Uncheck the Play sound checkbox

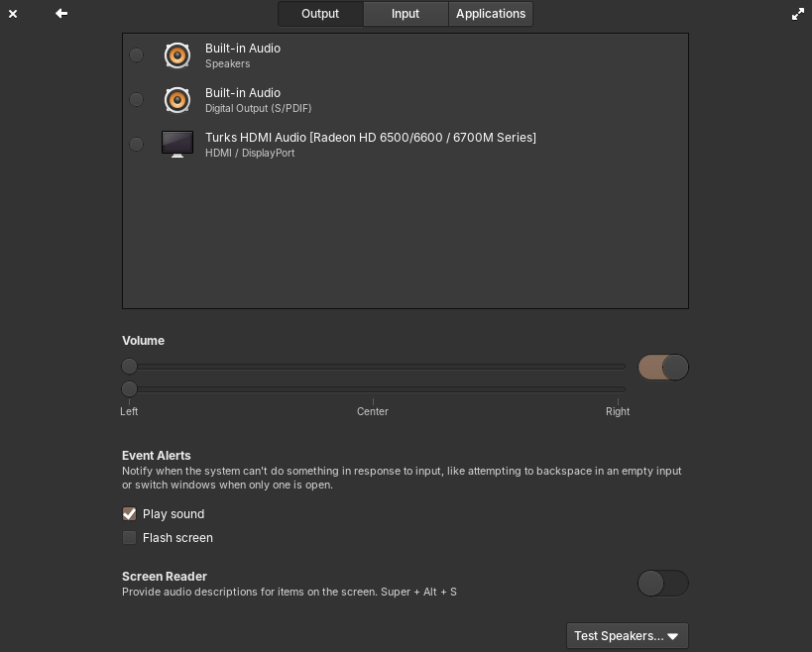(x=129, y=513)
